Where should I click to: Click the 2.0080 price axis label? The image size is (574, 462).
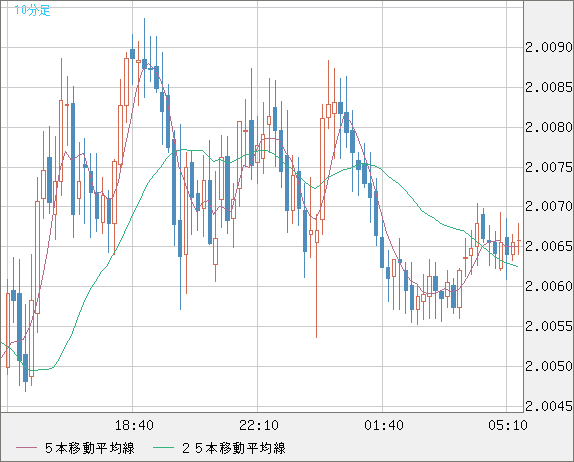pos(549,127)
